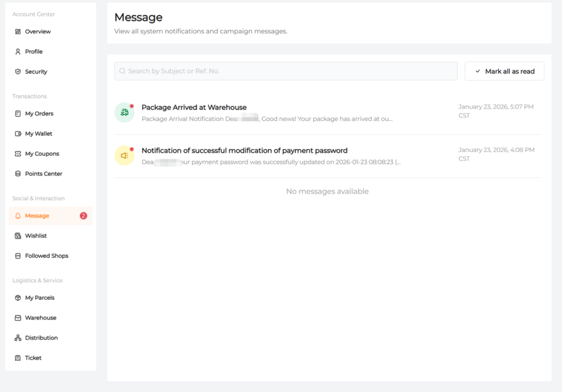
Task: Click the My Coupons ticket icon
Action: (x=18, y=154)
